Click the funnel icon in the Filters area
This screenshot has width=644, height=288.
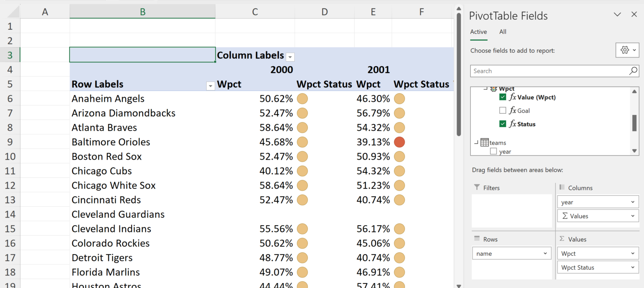pos(478,187)
